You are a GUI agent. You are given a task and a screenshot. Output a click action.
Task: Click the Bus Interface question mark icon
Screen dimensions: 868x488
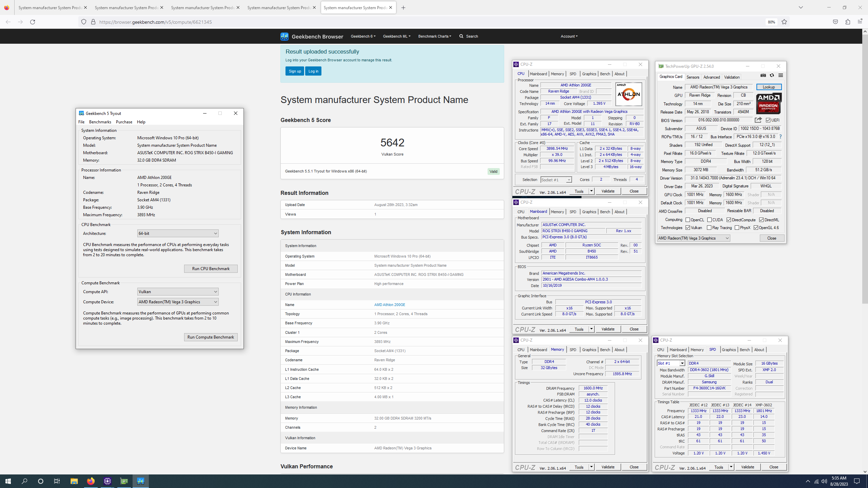[x=781, y=137]
